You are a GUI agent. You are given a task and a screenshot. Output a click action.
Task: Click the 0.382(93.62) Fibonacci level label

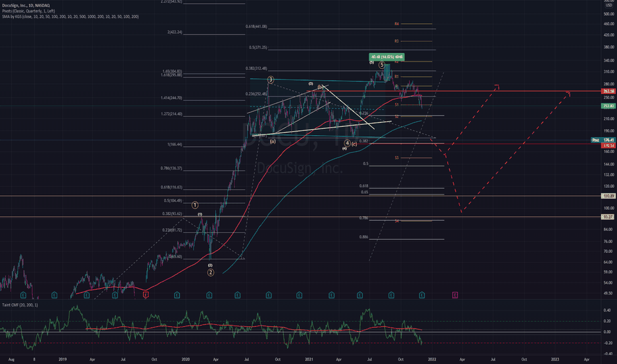coord(172,214)
